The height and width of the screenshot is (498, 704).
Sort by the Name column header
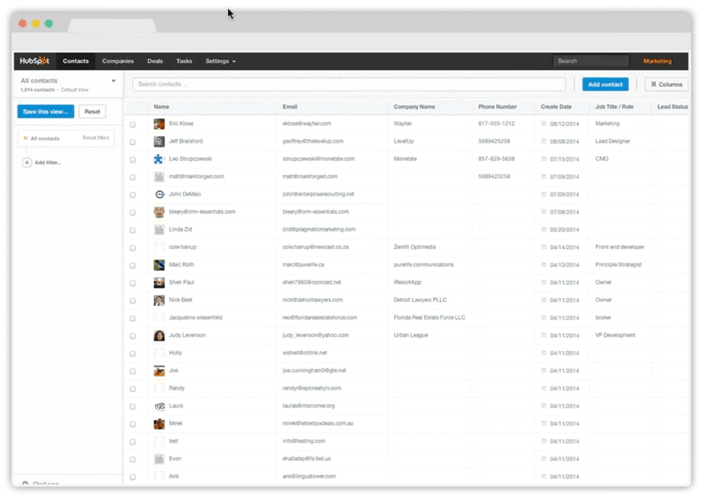(x=161, y=107)
